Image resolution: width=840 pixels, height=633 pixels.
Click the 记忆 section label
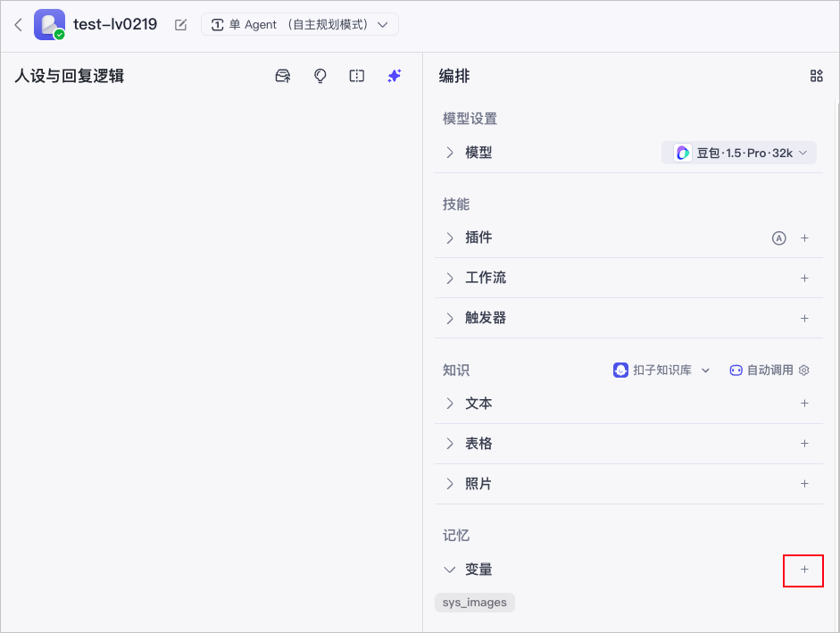pos(456,536)
